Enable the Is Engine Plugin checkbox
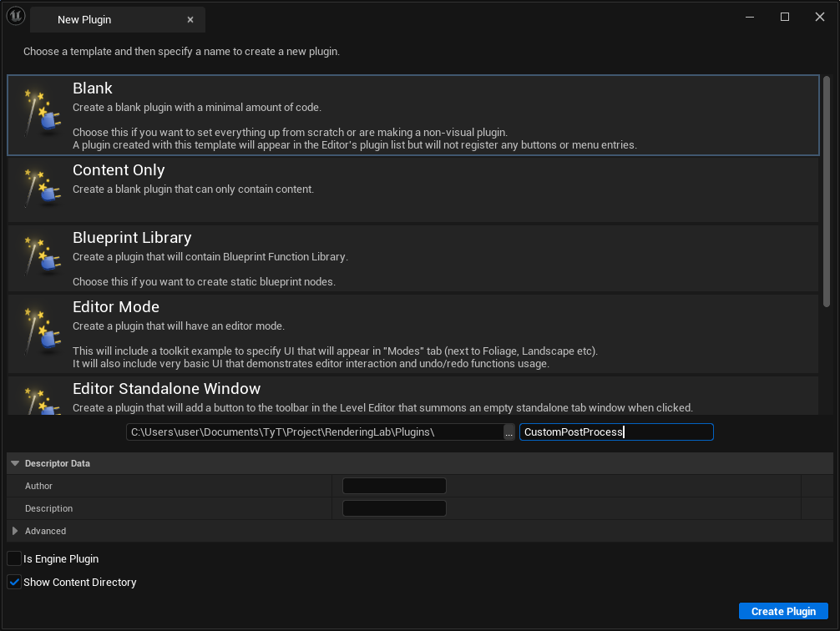The image size is (840, 631). pyautogui.click(x=14, y=558)
